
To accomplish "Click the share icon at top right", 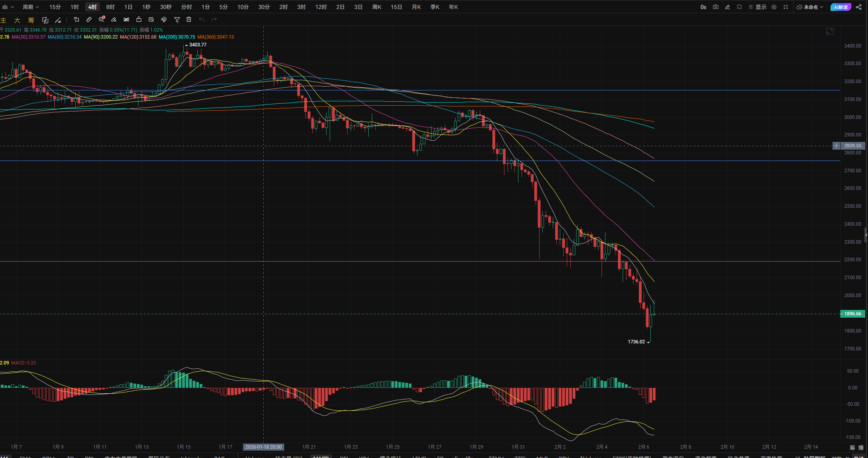I will tap(859, 7).
